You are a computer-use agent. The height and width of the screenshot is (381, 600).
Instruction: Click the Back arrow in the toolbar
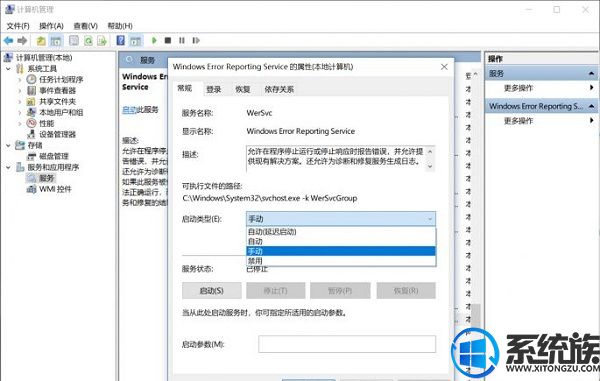click(x=8, y=40)
